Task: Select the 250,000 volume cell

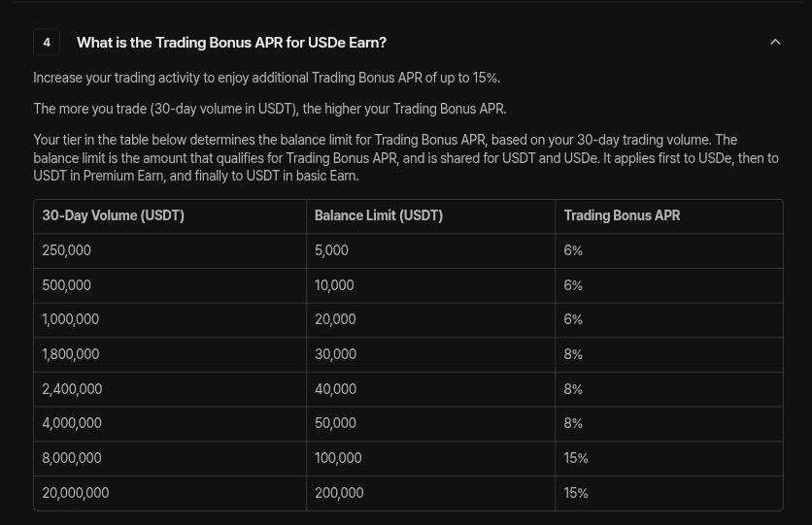Action: point(67,250)
